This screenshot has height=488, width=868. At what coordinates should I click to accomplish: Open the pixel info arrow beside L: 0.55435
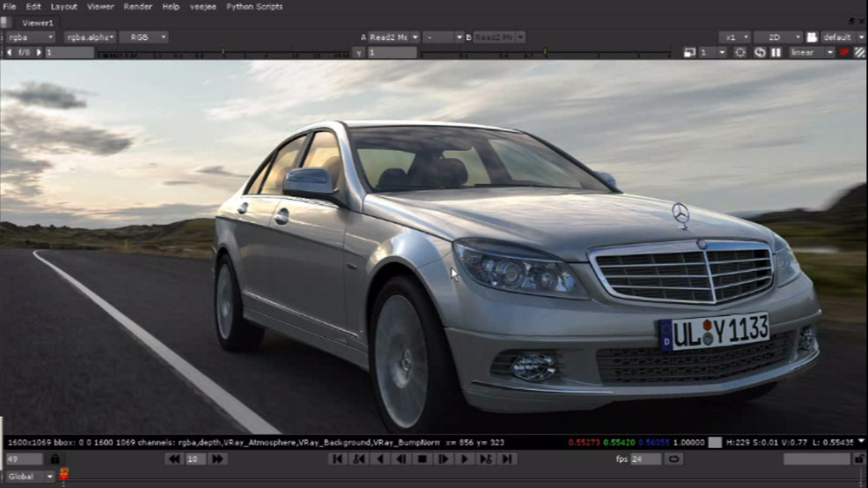pos(861,441)
